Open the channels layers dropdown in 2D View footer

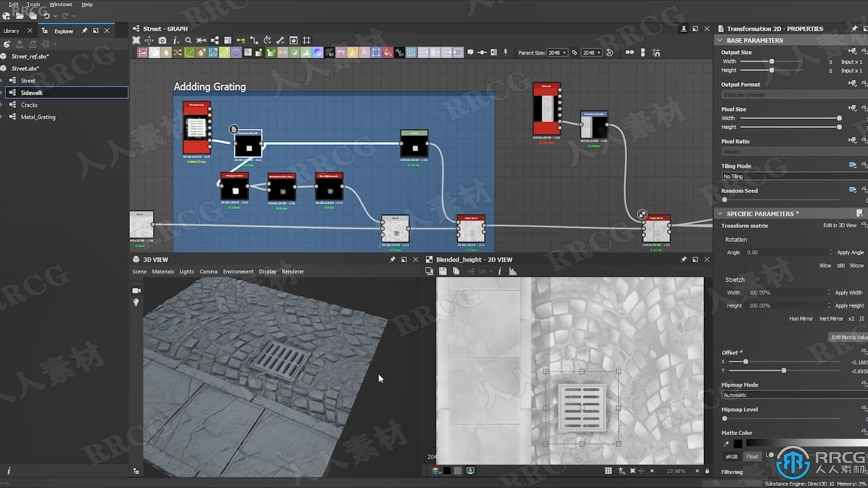point(436,471)
